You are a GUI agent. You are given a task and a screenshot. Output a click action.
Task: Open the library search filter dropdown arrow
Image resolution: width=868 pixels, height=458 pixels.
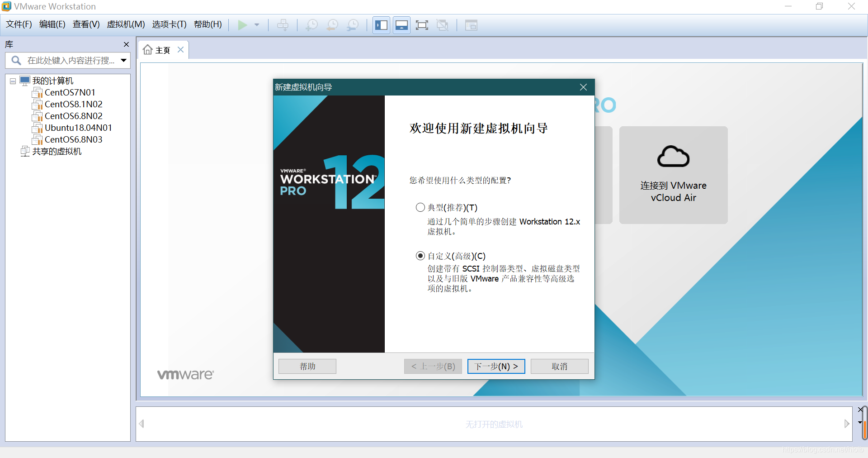click(123, 61)
